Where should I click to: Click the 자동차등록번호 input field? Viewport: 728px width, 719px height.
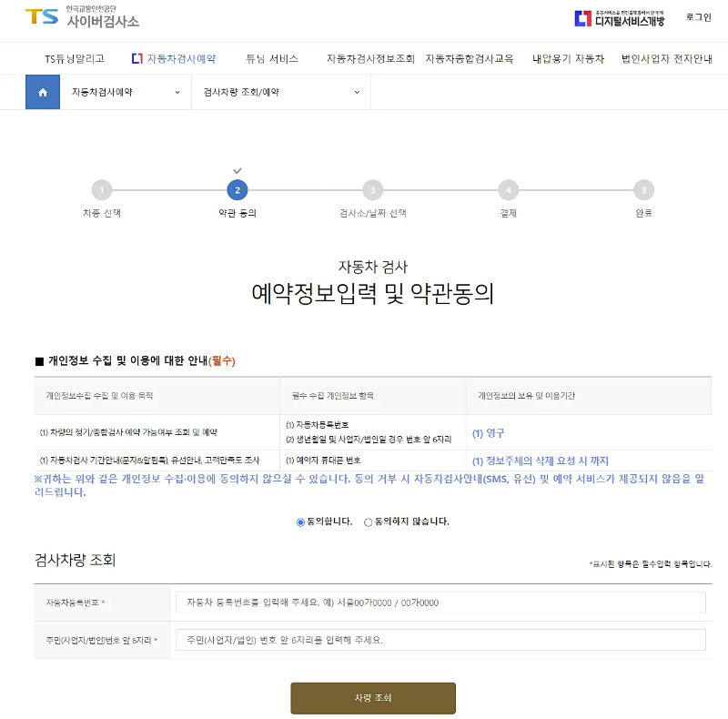click(440, 603)
